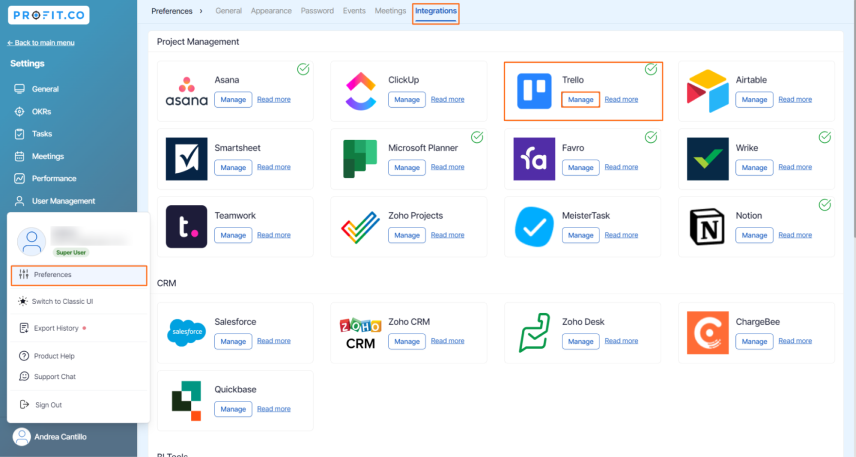Click the Tasks clipboard icon in sidebar
This screenshot has height=457, width=856.
20,134
